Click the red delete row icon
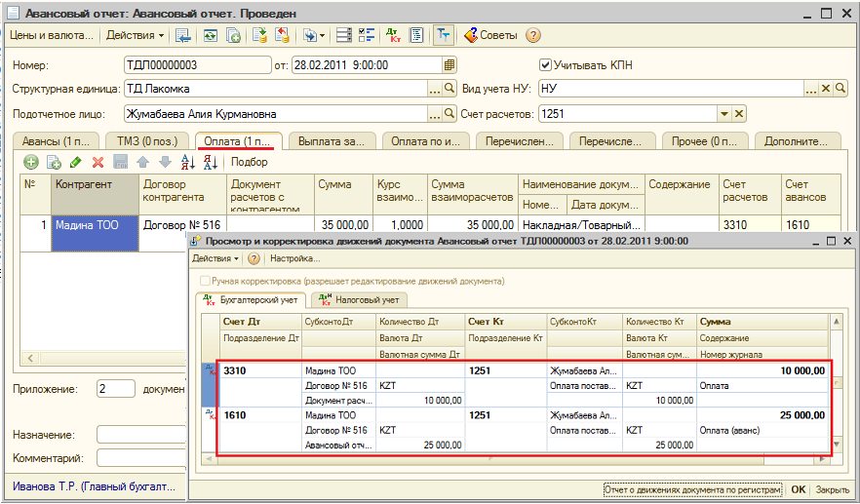This screenshot has height=504, width=860. [x=98, y=162]
